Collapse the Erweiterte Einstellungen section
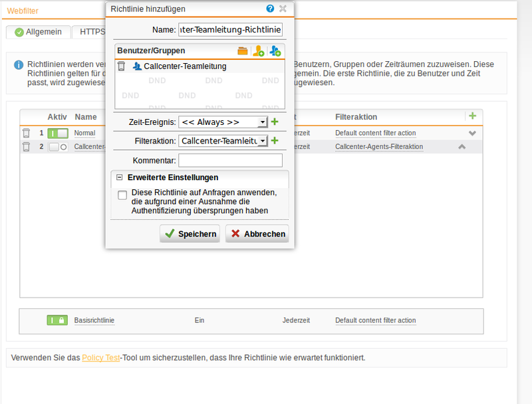532x404 pixels. point(120,177)
